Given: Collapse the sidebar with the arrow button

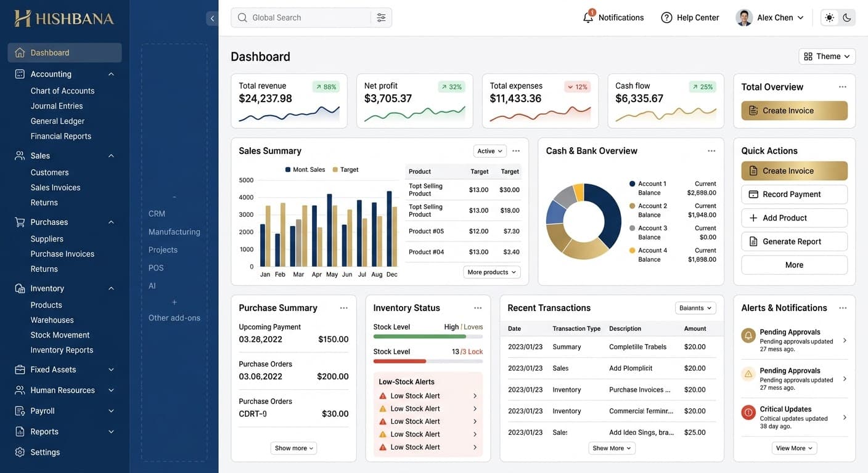Looking at the screenshot, I should click(x=212, y=18).
